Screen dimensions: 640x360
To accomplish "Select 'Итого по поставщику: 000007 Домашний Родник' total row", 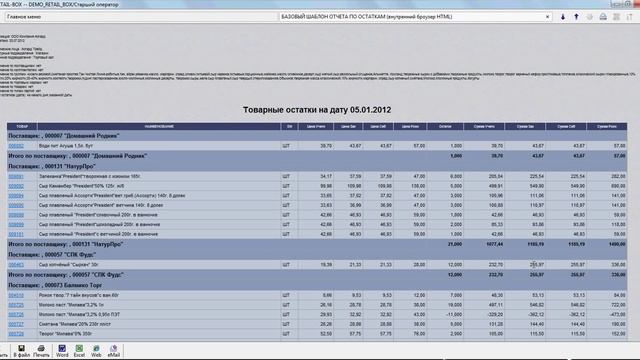I will point(317,156).
